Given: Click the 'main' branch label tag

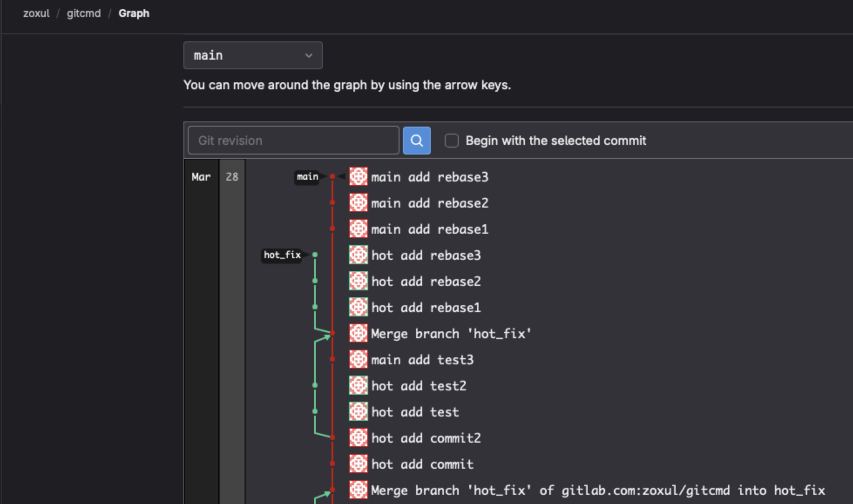Looking at the screenshot, I should (307, 177).
